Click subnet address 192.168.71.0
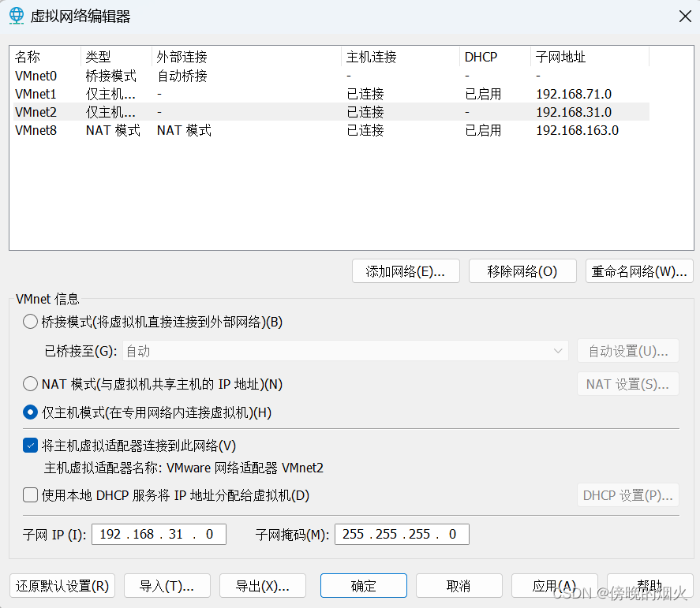 574,94
